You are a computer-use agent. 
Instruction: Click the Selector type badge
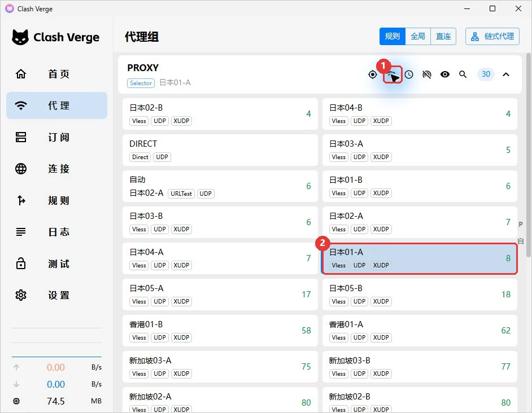[x=141, y=83]
